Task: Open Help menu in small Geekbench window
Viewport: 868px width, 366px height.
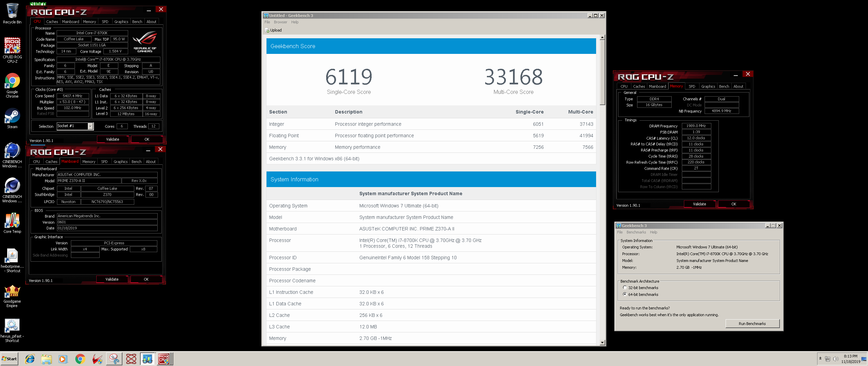Action: (653, 232)
